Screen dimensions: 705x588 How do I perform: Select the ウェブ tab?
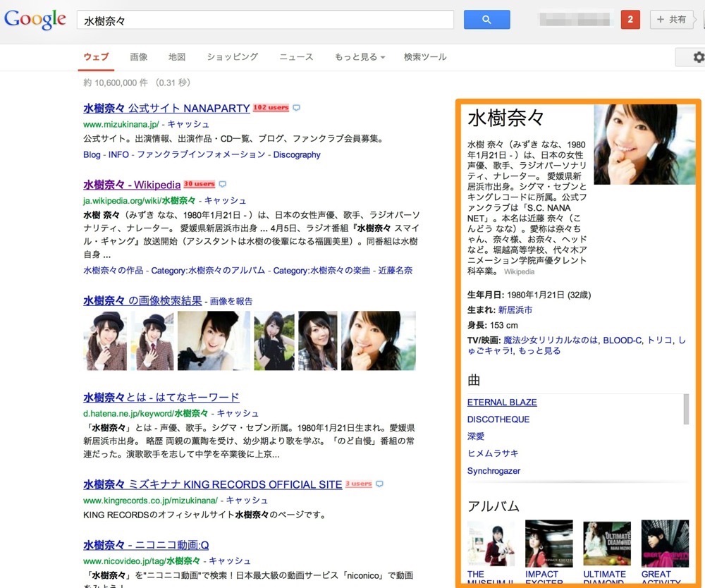coord(96,57)
